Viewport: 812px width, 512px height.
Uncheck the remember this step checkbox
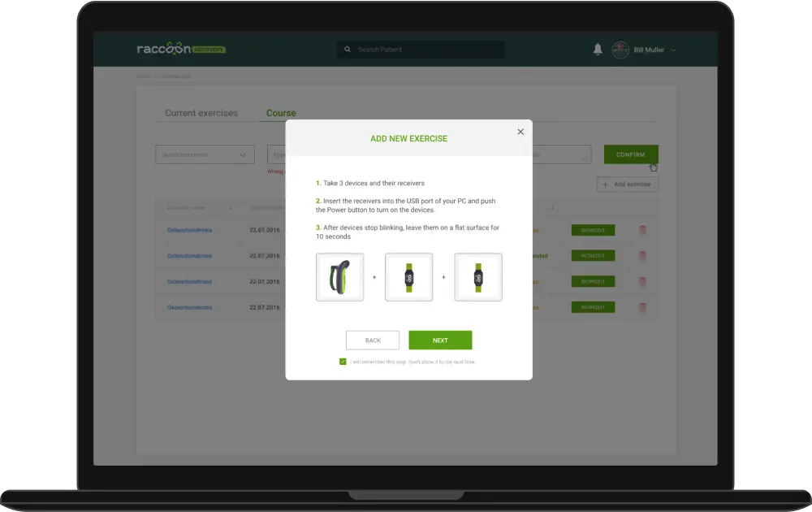pyautogui.click(x=343, y=362)
